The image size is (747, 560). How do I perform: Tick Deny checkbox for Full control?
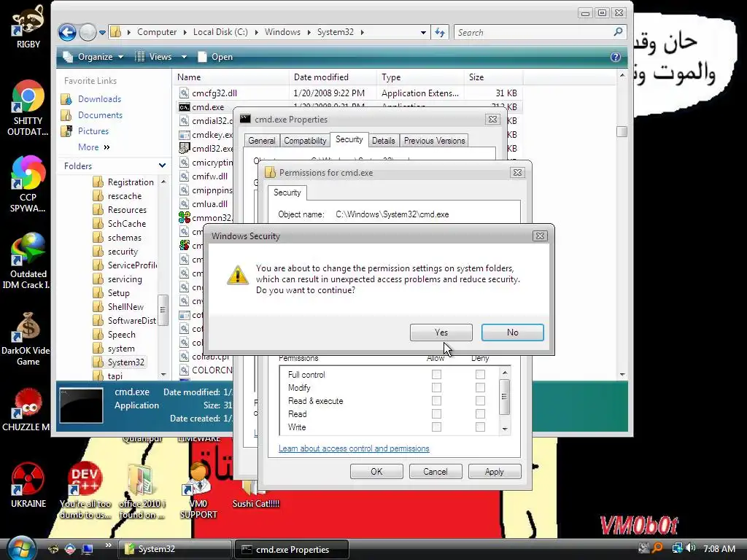coord(480,375)
